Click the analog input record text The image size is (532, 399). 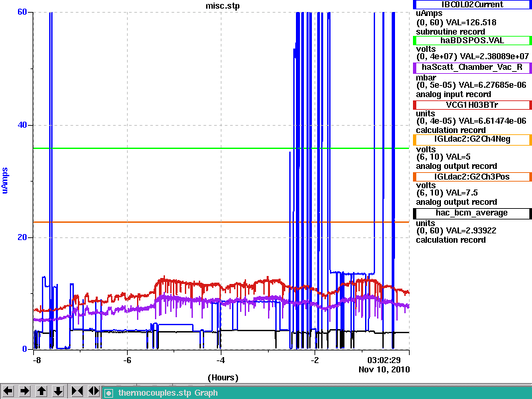tap(454, 94)
